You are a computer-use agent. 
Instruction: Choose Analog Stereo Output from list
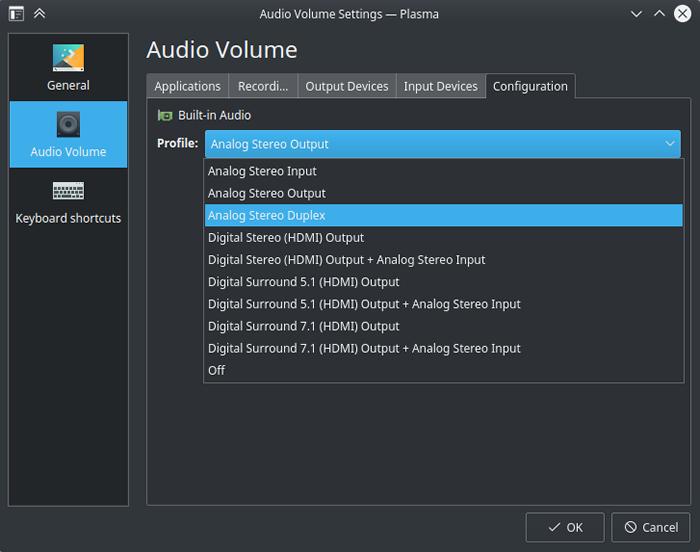click(443, 193)
